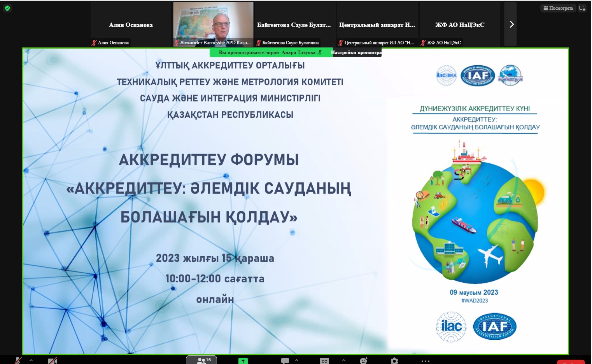The width and height of the screenshot is (592, 364).
Task: Unmute the microphone in the Zoom toolbar
Action: 18,360
